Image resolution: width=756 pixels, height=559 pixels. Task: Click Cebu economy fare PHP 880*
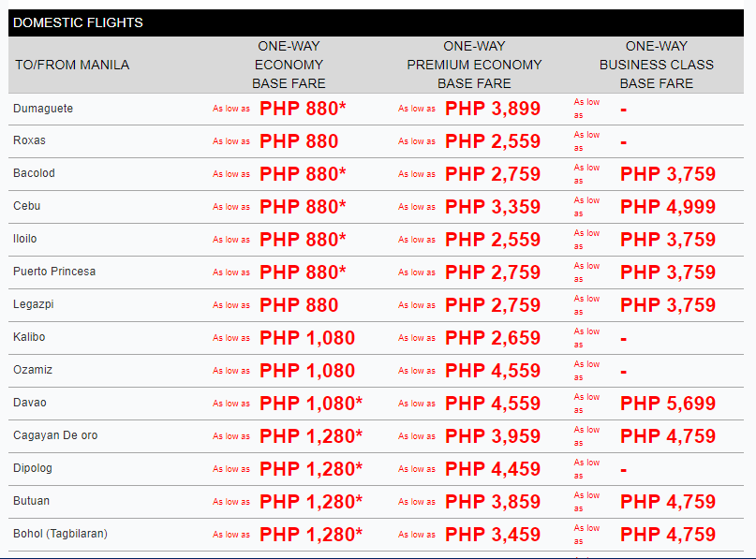[303, 207]
